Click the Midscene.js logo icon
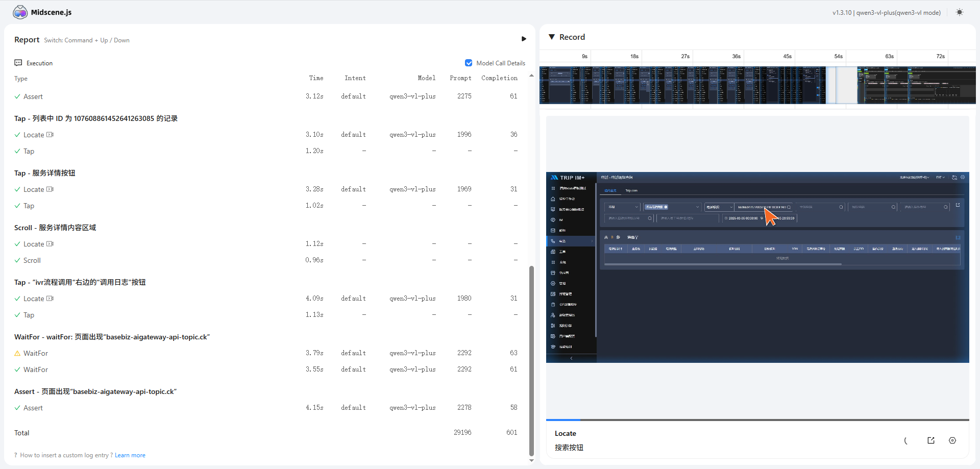 pos(20,12)
